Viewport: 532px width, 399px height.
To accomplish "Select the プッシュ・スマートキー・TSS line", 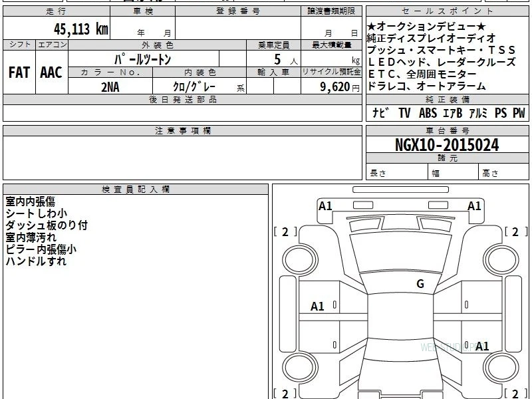I will point(442,51).
